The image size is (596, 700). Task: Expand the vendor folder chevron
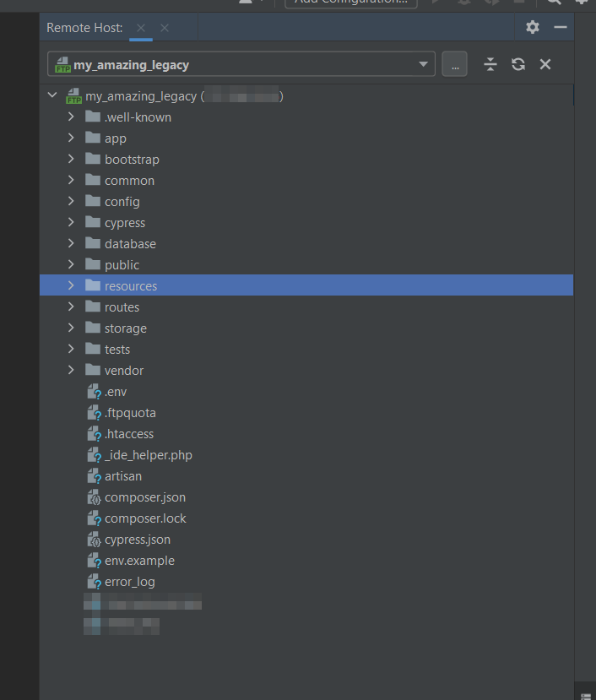click(x=72, y=371)
